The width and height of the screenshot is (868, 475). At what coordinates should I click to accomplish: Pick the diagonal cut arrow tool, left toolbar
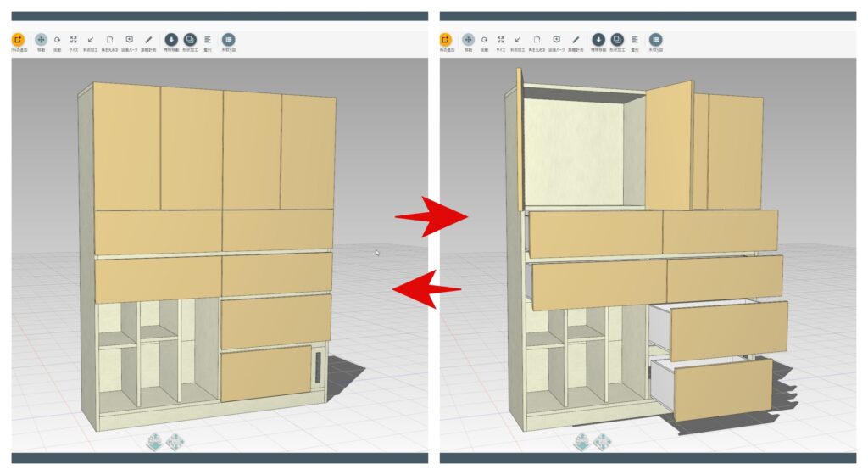click(x=91, y=40)
